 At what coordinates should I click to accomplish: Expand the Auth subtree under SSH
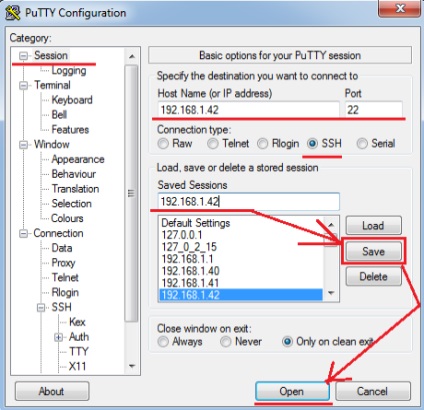pyautogui.click(x=58, y=337)
